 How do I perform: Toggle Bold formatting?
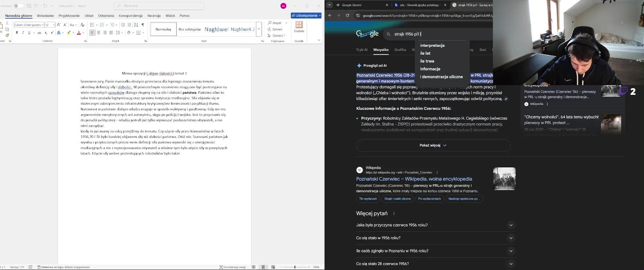click(17, 33)
